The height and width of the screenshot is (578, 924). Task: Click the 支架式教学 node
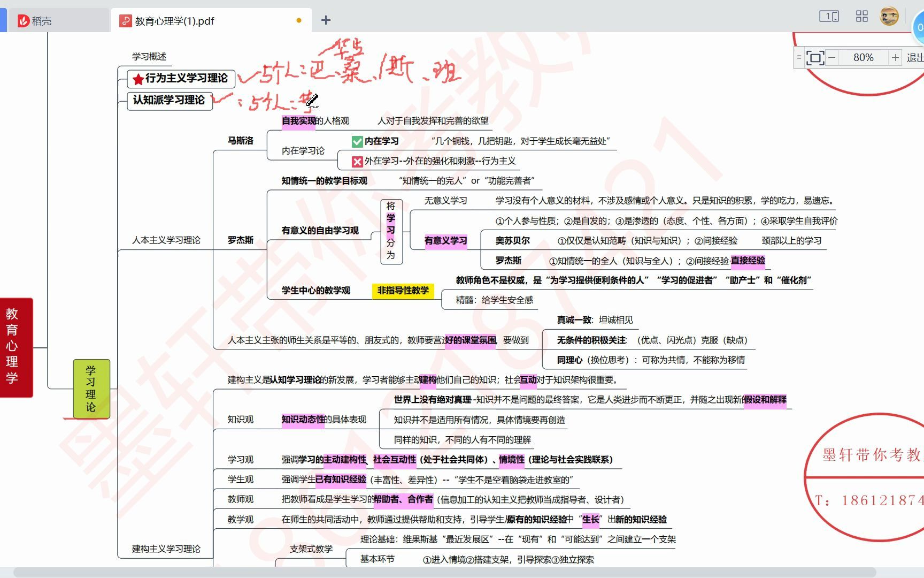click(x=311, y=549)
